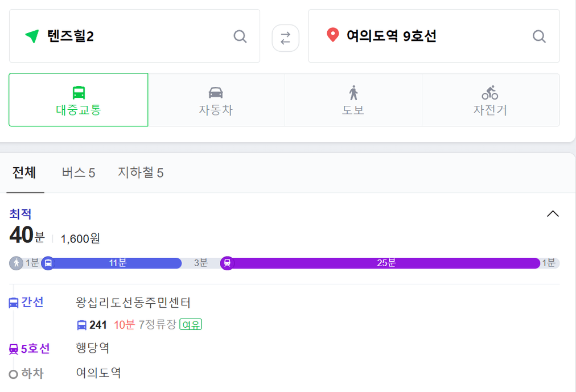Image resolution: width=576 pixels, height=392 pixels.
Task: Click the red destination pin icon
Action: 333,35
